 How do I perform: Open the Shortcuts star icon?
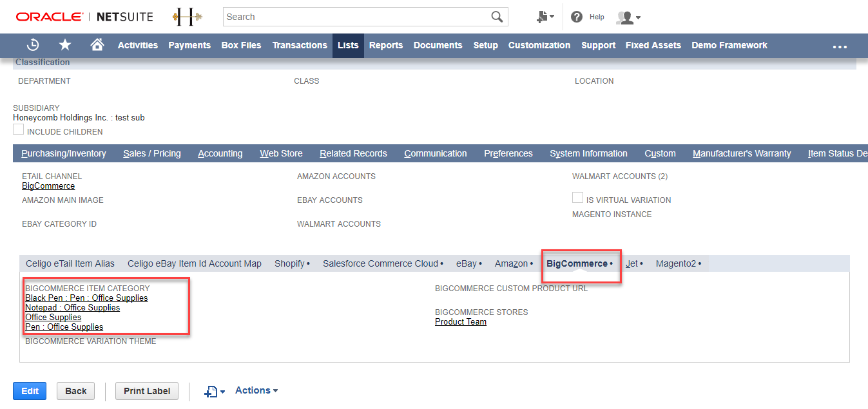coord(65,45)
